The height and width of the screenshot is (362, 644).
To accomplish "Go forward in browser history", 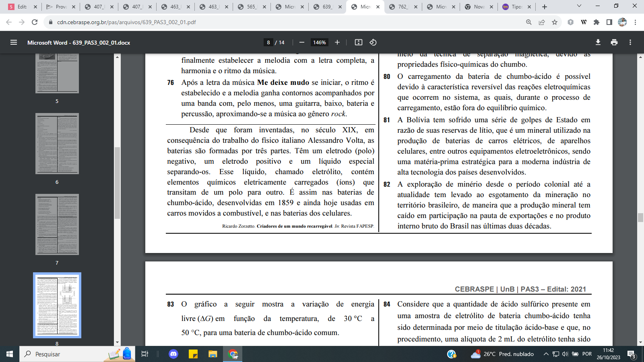I will [22, 22].
